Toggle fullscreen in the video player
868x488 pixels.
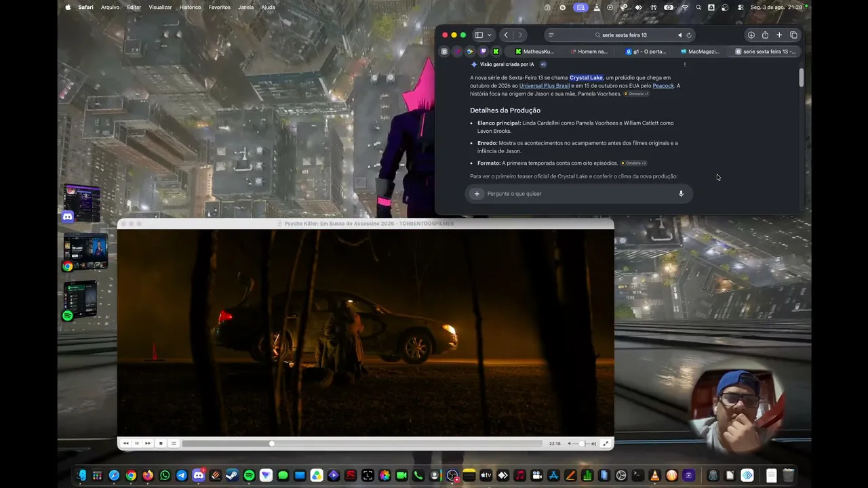(606, 443)
